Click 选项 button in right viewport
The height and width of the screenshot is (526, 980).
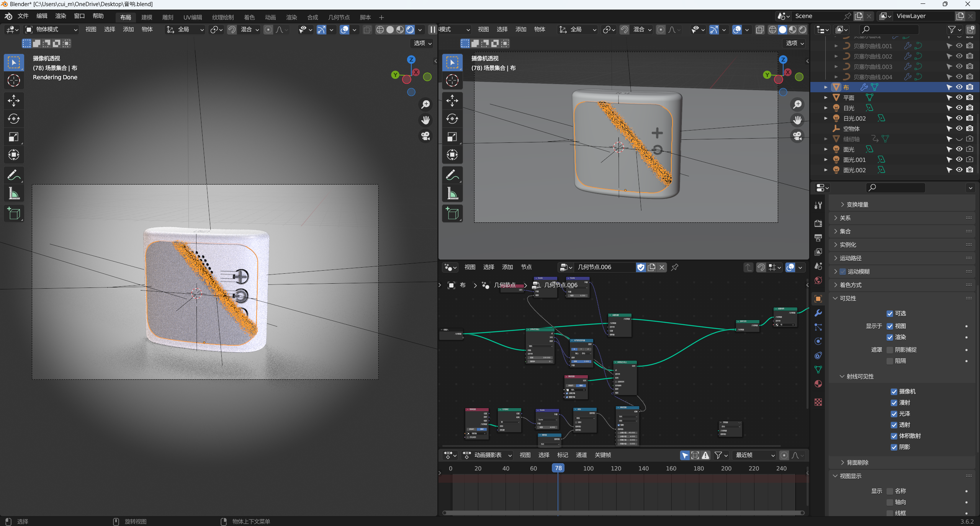pos(795,43)
